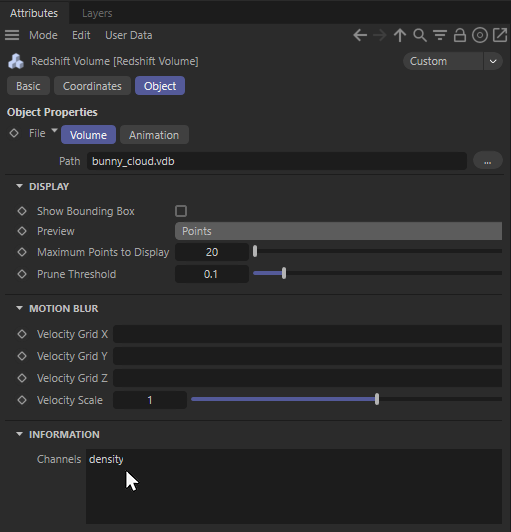Click the filter icon in the toolbar
Image resolution: width=511 pixels, height=532 pixels.
(440, 35)
